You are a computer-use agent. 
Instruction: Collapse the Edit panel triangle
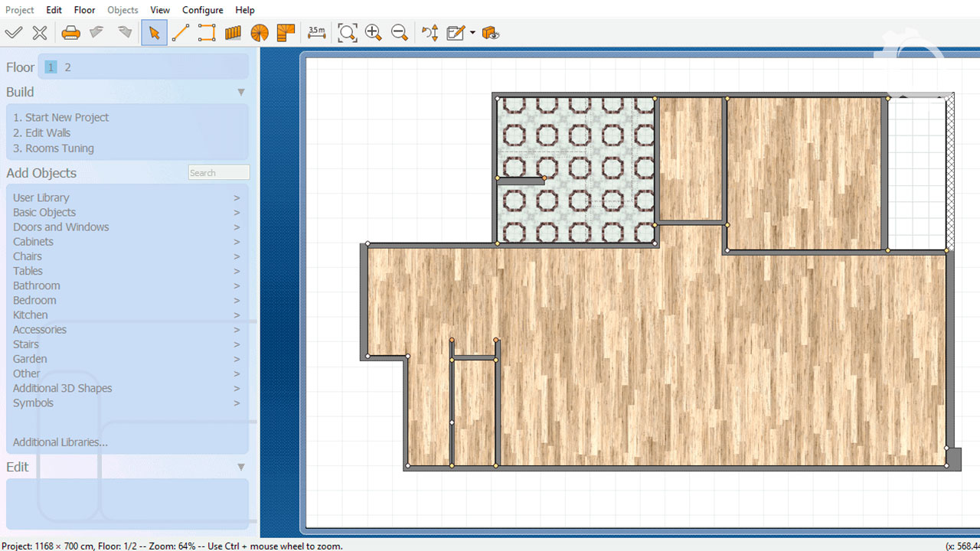click(241, 467)
